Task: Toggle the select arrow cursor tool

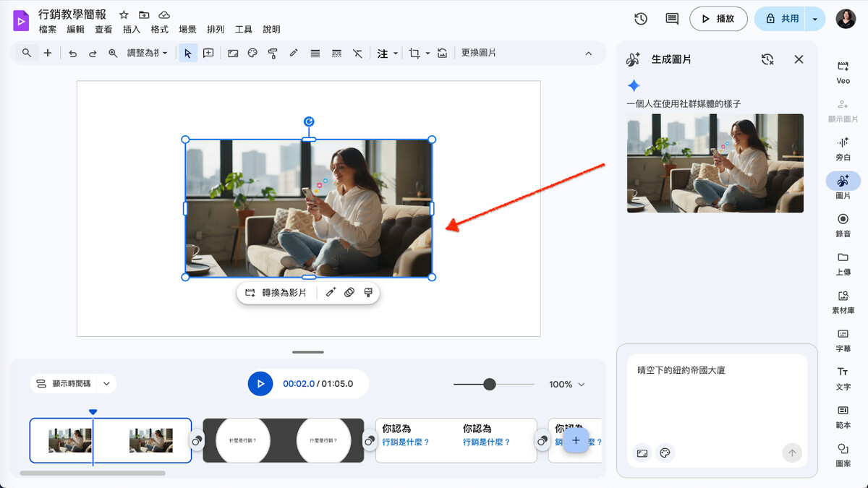Action: click(x=187, y=53)
